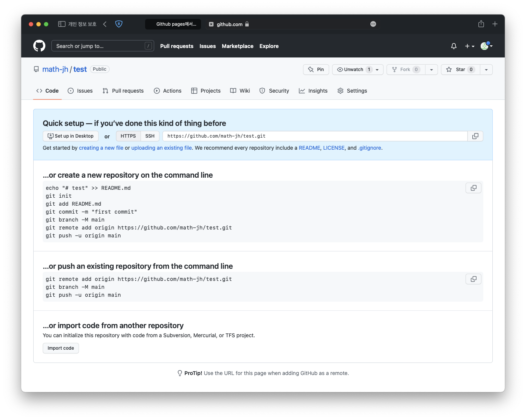Click the Import code button
Viewport: 526px width, 420px height.
point(60,348)
